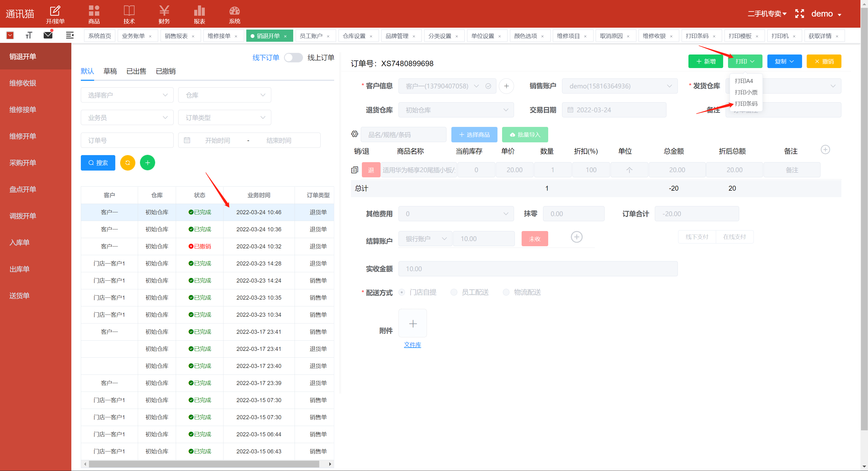Choose 线下支付 payment option
This screenshot has width=868, height=471.
point(697,237)
